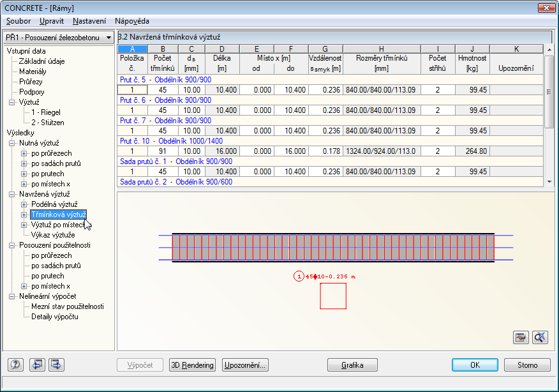
Task: Expand the Výztuž po místech node
Action: (x=24, y=225)
